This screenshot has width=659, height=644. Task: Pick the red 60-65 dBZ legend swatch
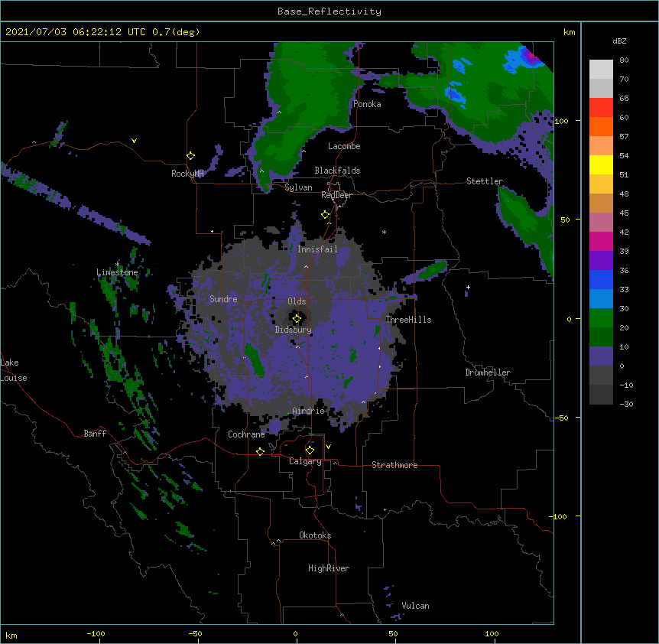click(x=601, y=108)
